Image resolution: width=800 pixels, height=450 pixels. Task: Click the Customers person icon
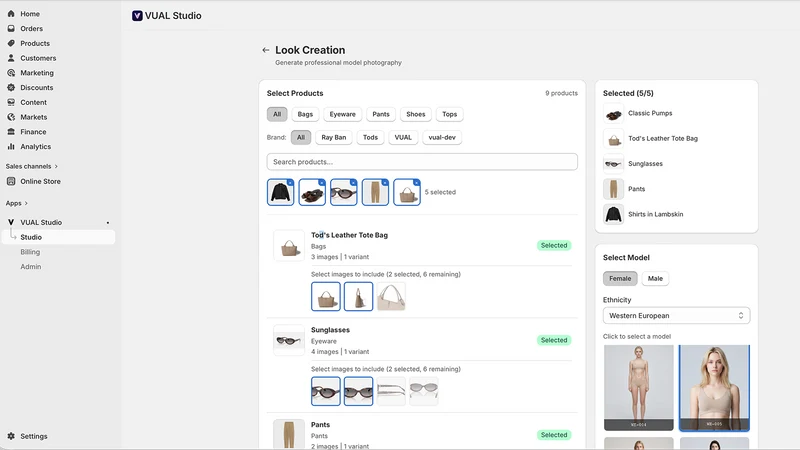pos(11,58)
